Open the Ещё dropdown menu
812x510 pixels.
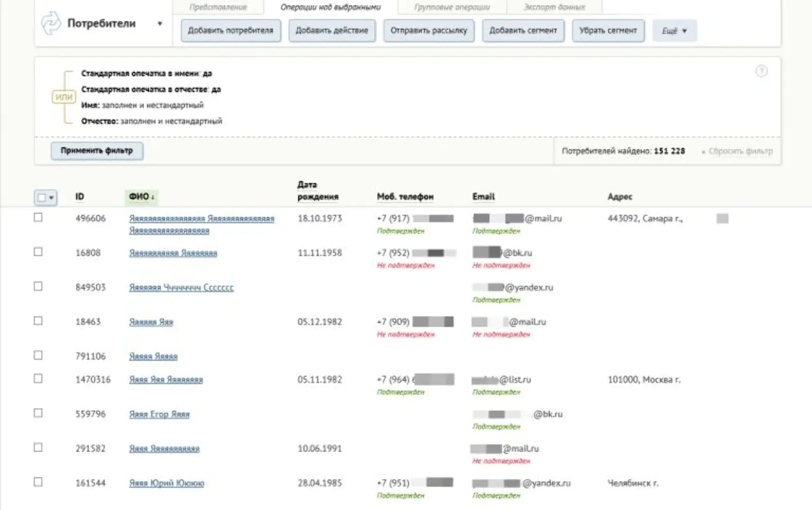(x=674, y=30)
